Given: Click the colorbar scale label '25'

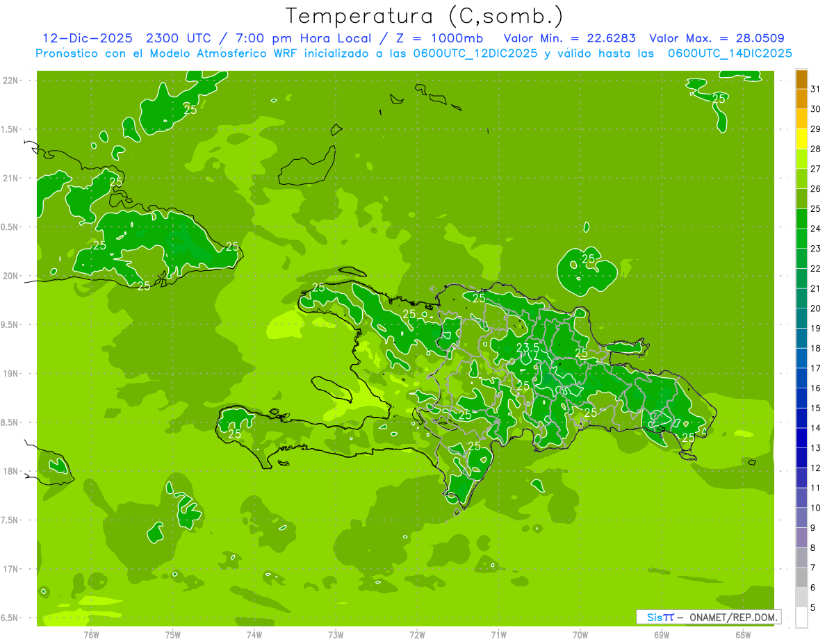Looking at the screenshot, I should point(815,208).
